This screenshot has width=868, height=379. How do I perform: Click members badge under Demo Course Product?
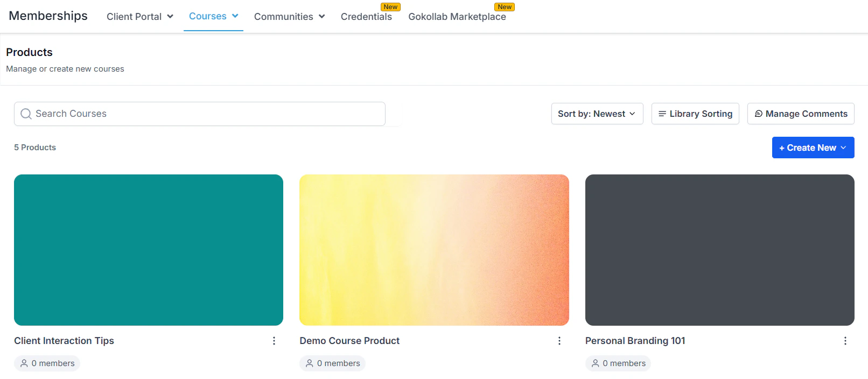coord(332,363)
